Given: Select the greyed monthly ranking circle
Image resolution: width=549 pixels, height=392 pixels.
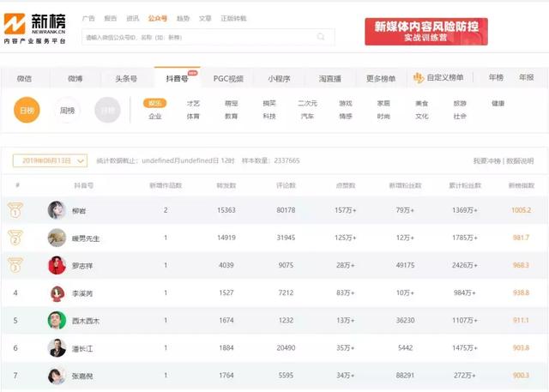Looking at the screenshot, I should pos(107,111).
